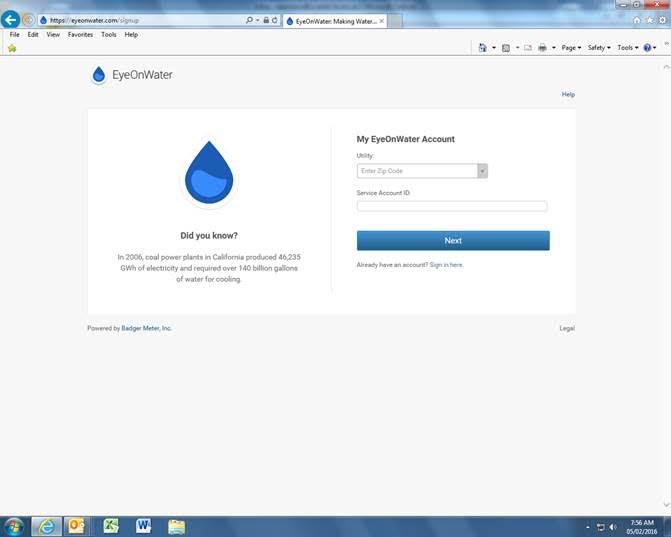Click the blue Next button
671x537 pixels.
click(453, 240)
